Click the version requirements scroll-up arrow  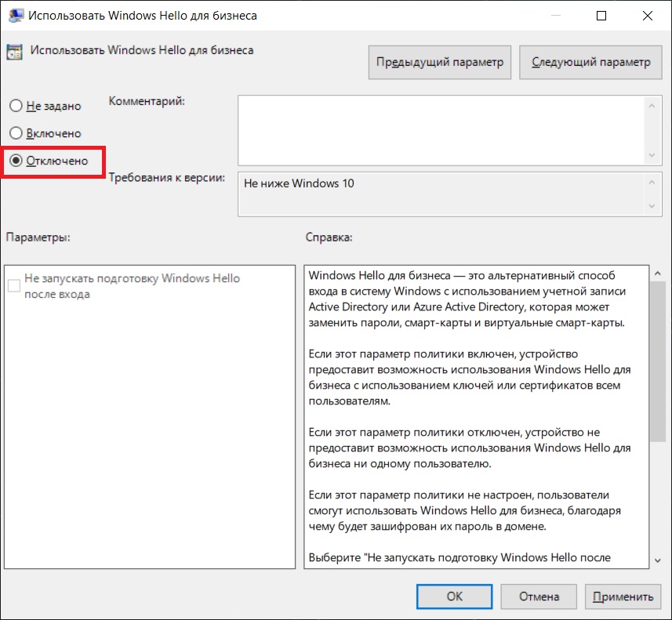pos(652,183)
